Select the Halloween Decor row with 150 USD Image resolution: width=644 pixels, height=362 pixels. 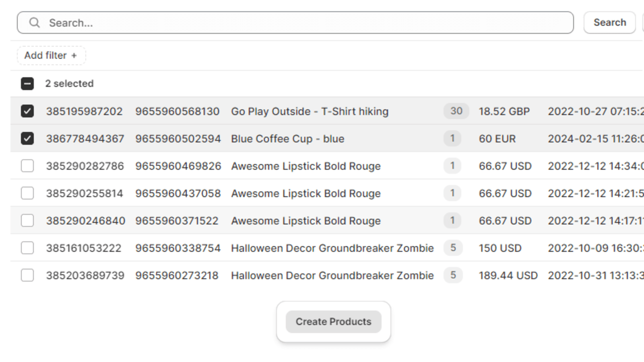[27, 248]
